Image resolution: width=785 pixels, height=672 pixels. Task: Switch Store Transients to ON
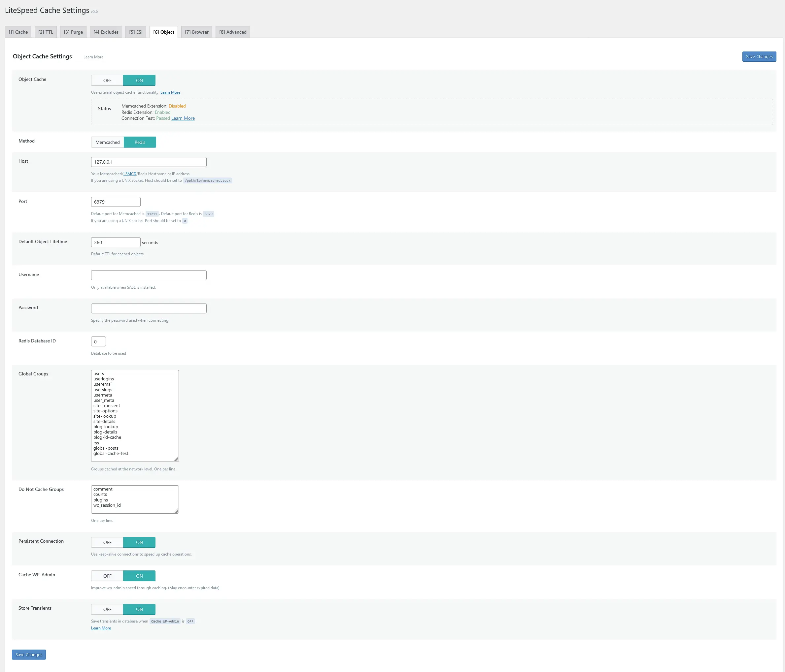click(139, 609)
